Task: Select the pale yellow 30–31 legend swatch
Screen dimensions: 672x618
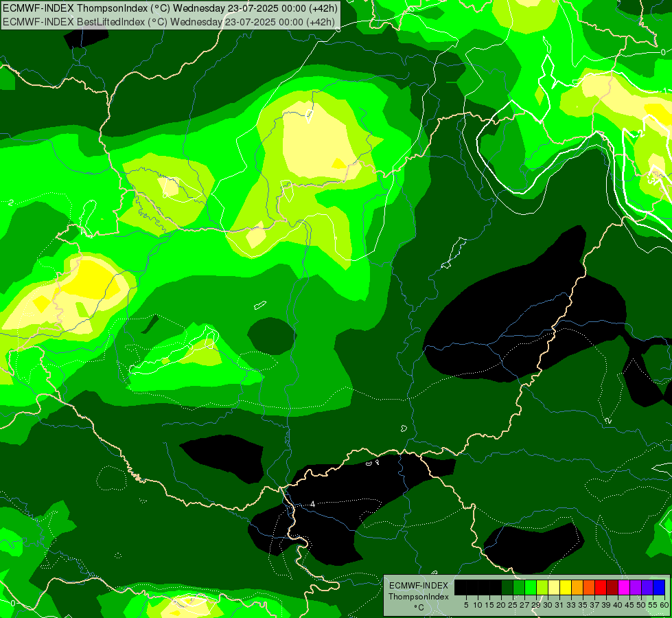Action: (554, 587)
